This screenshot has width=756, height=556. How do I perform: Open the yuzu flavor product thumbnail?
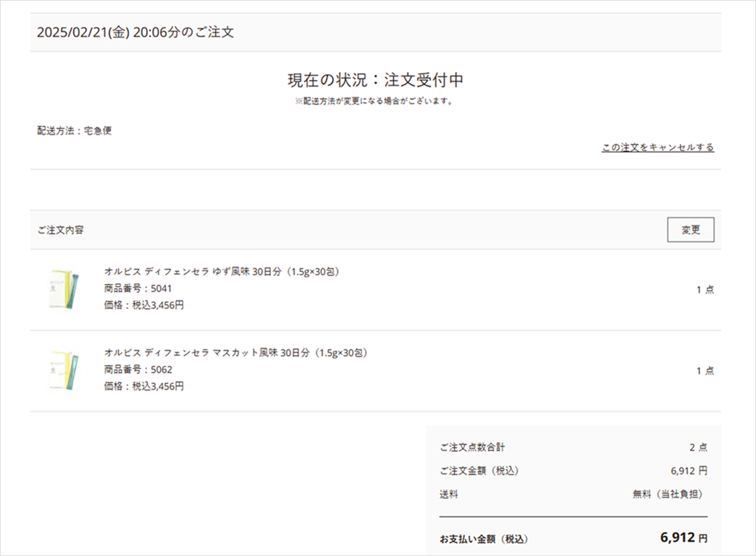click(x=64, y=289)
